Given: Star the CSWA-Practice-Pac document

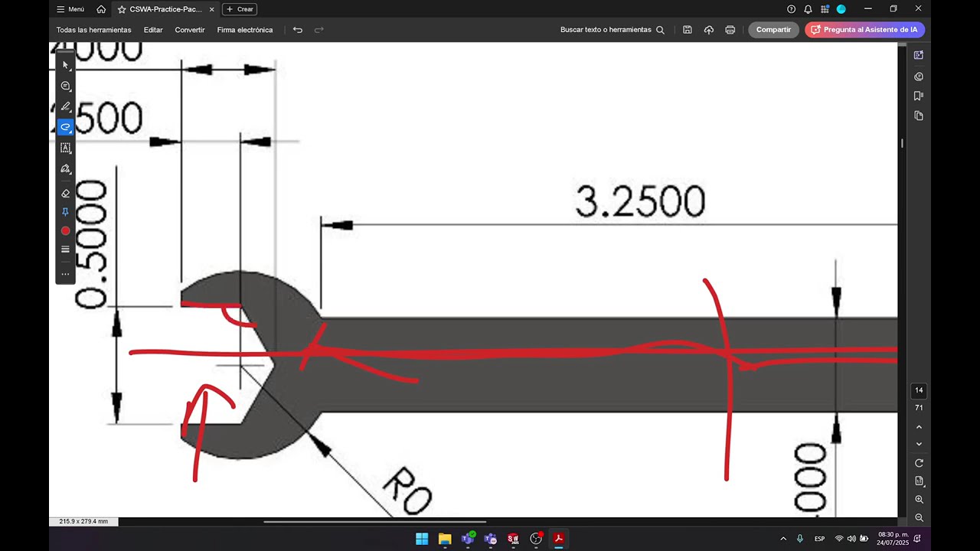Looking at the screenshot, I should (121, 9).
